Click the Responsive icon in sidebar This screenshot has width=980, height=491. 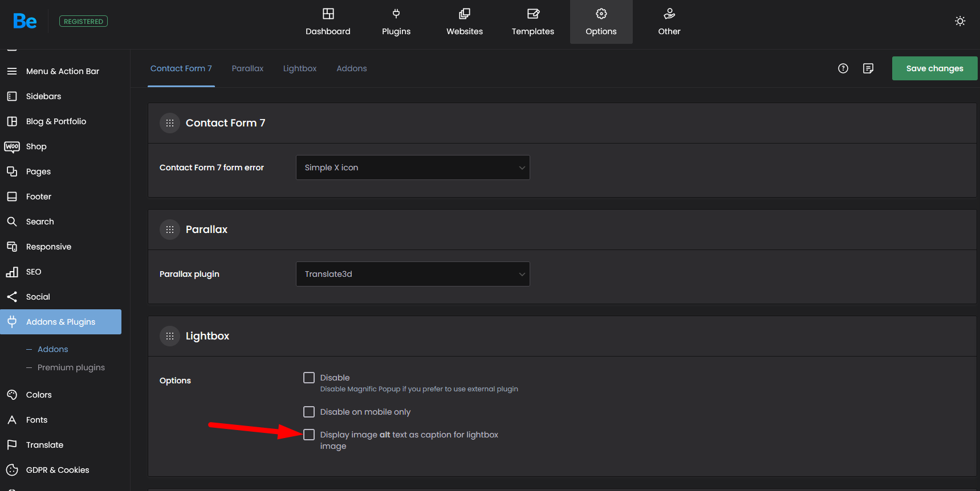pyautogui.click(x=12, y=247)
